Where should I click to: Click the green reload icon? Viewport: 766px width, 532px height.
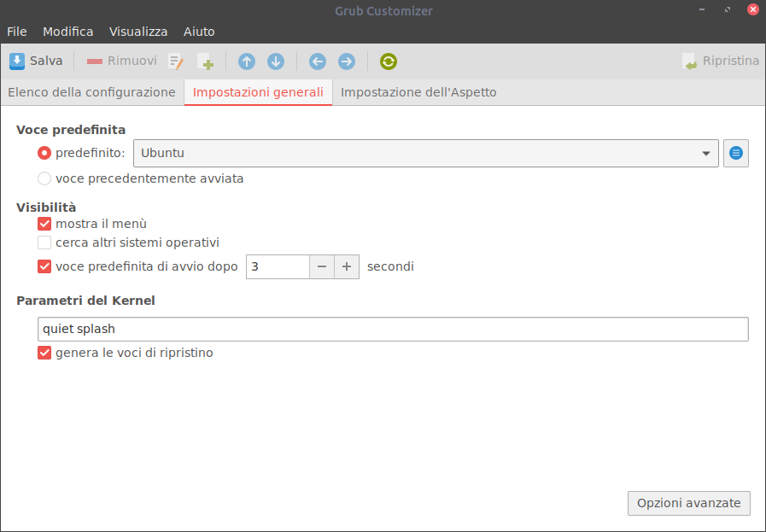click(x=389, y=61)
